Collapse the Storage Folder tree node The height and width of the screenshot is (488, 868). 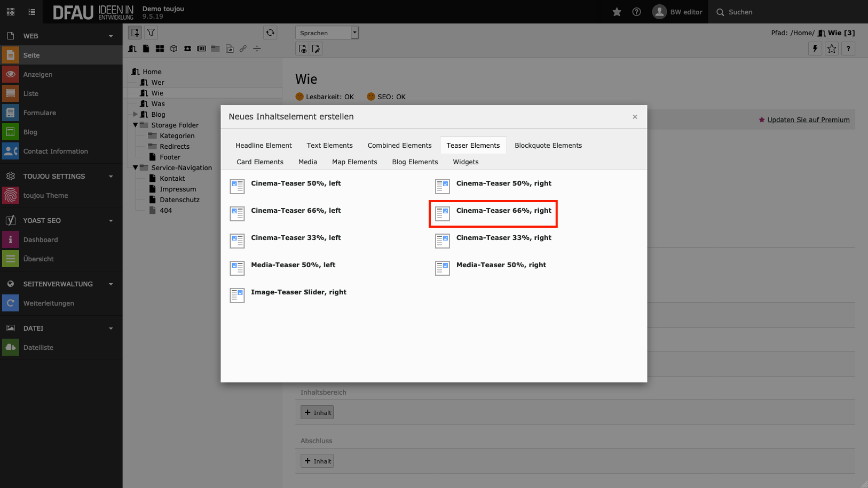point(136,125)
